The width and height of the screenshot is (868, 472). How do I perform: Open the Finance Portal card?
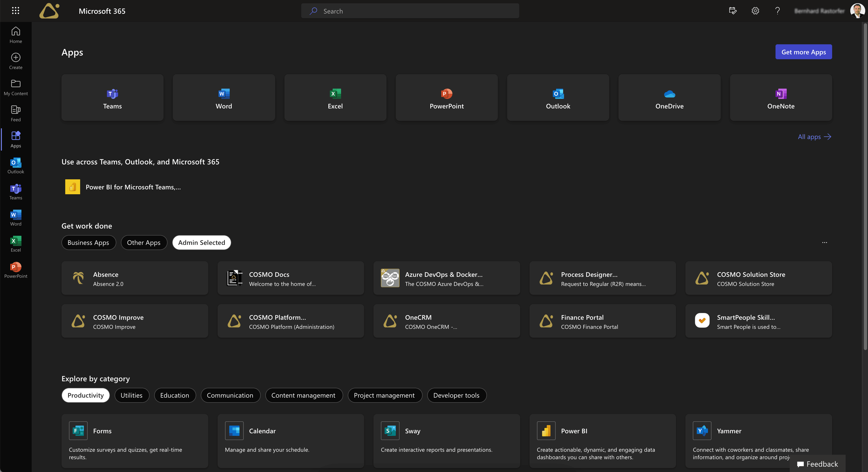[x=603, y=321]
